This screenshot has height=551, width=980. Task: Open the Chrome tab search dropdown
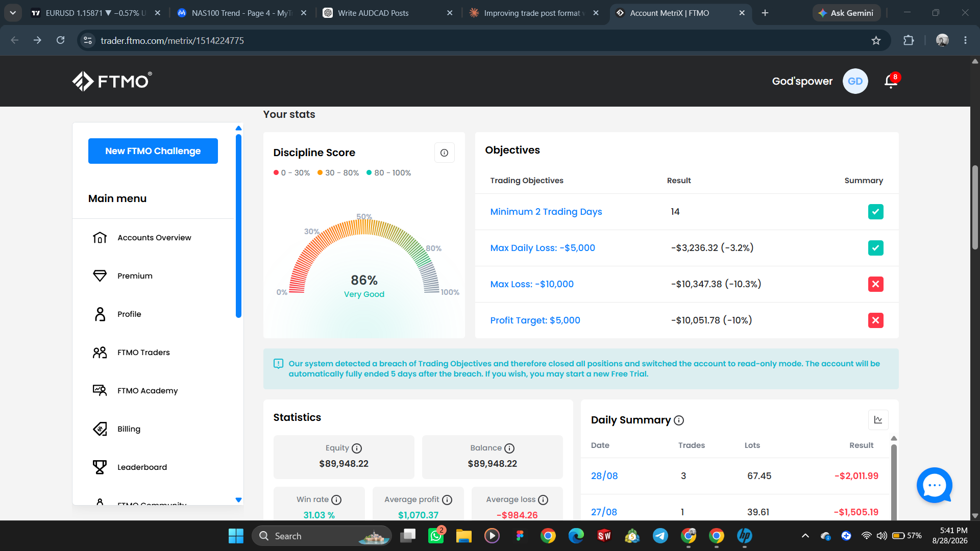[x=13, y=13]
